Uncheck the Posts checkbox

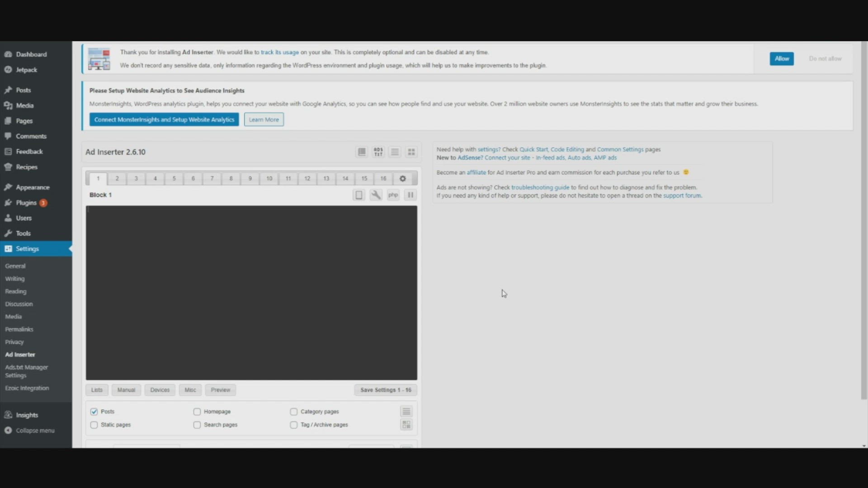[x=94, y=412]
